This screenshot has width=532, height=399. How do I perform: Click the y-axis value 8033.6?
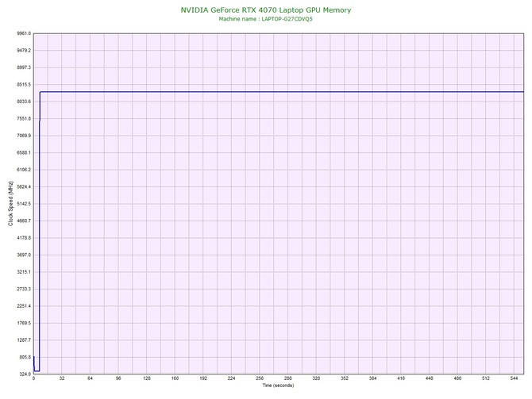coord(24,102)
